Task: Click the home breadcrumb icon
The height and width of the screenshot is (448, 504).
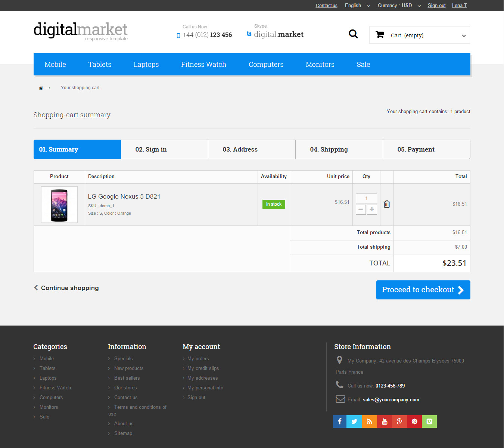Action: pos(41,88)
